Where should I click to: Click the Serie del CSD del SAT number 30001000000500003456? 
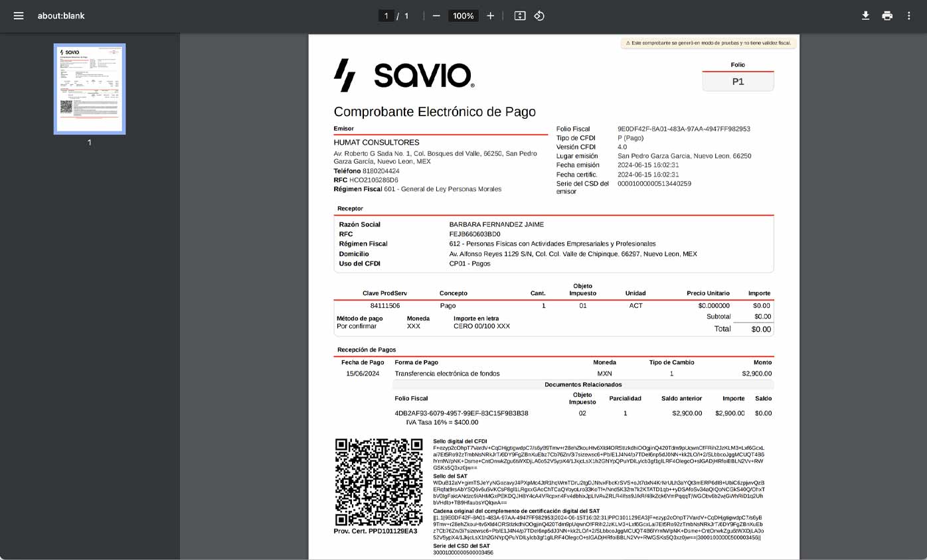coord(463,553)
